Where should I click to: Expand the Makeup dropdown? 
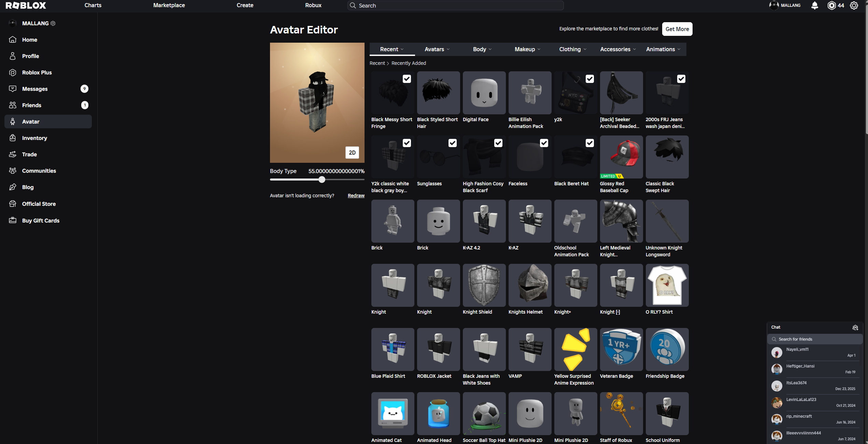528,49
